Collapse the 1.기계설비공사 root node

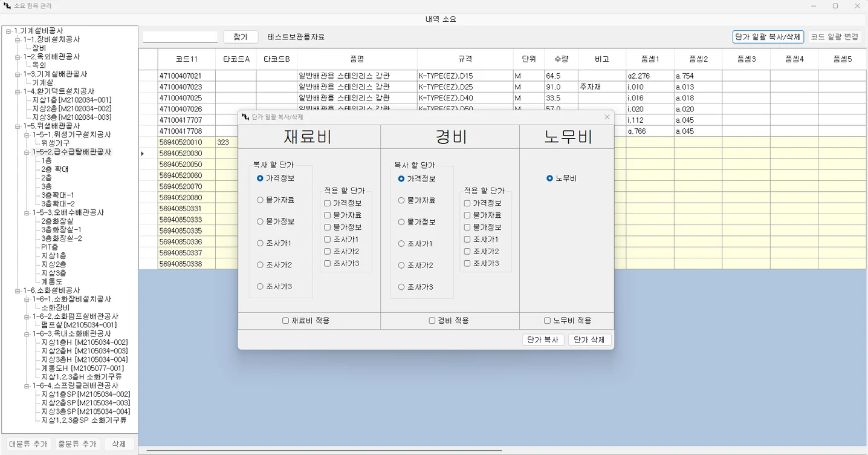8,31
